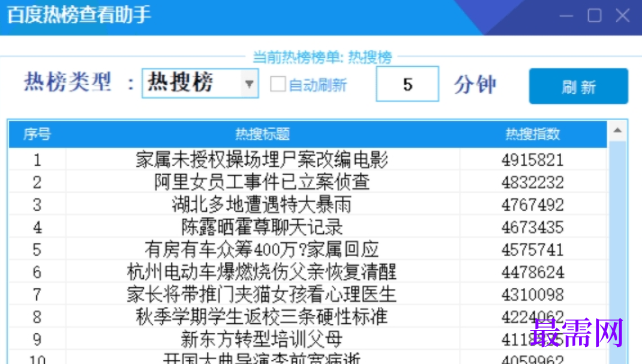Click the 刷新 refresh button
This screenshot has height=364, width=642.
tap(578, 86)
